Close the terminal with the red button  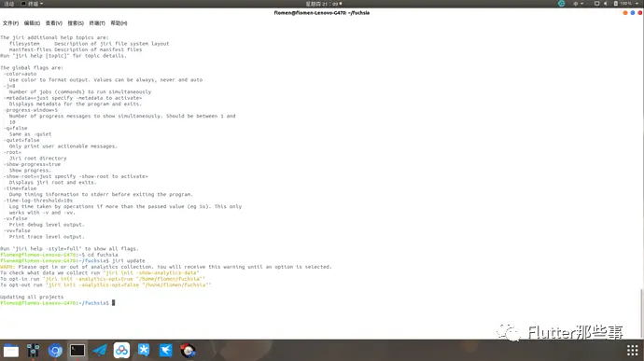pos(640,13)
